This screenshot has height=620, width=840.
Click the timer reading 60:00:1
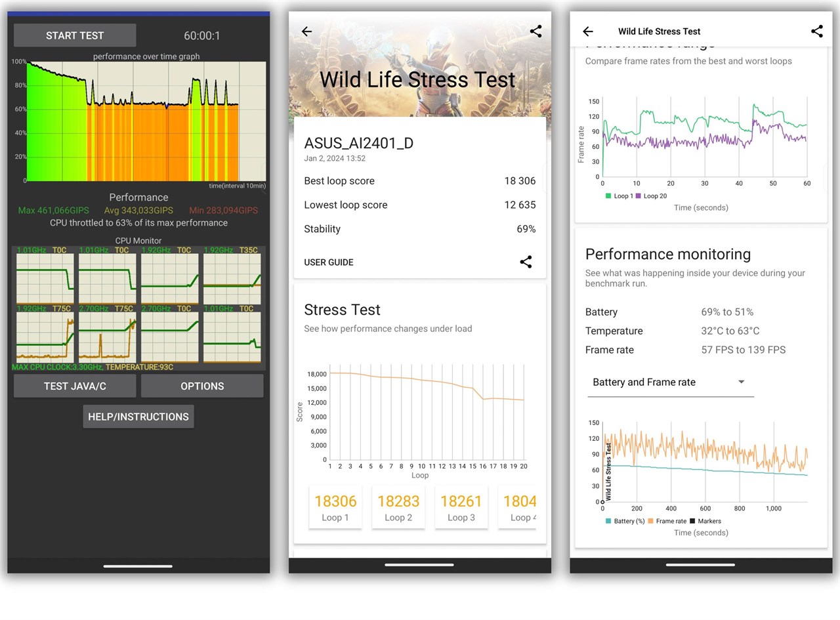point(202,36)
